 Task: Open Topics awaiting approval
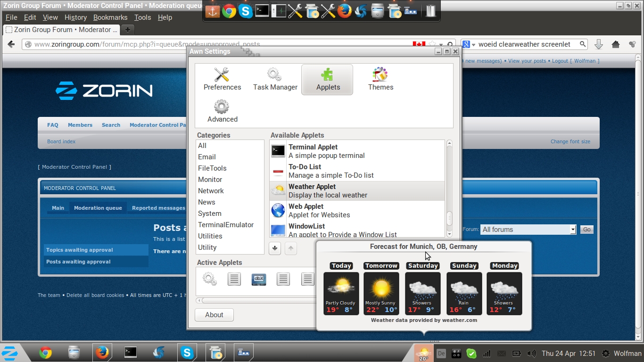[96, 250]
